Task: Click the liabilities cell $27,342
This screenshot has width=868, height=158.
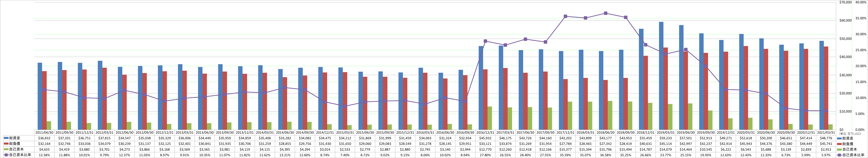Action: [x=606, y=144]
